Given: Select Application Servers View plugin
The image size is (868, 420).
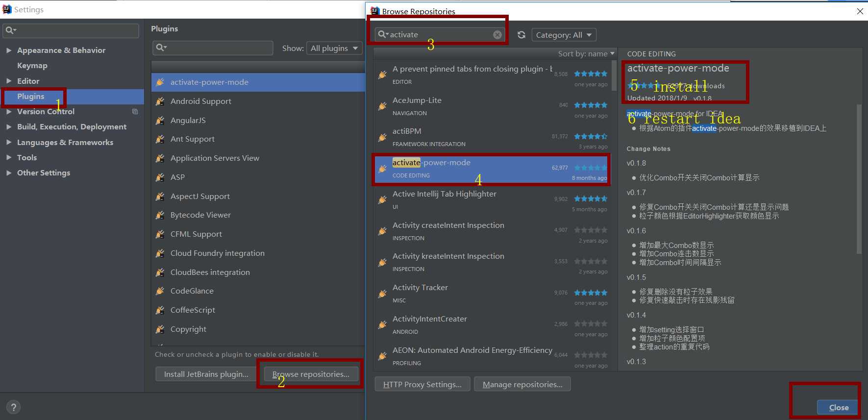Looking at the screenshot, I should (258, 158).
